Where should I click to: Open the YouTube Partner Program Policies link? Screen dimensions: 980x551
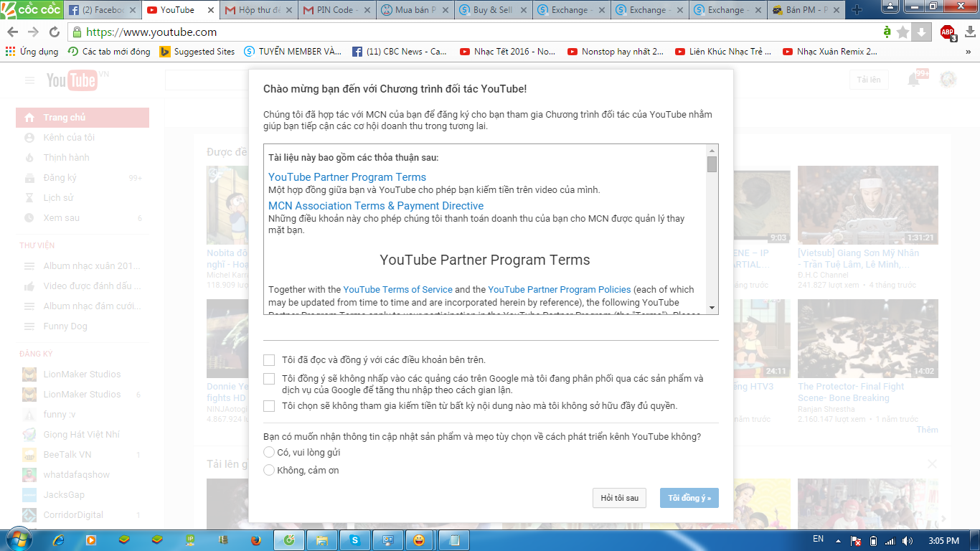[x=560, y=290]
